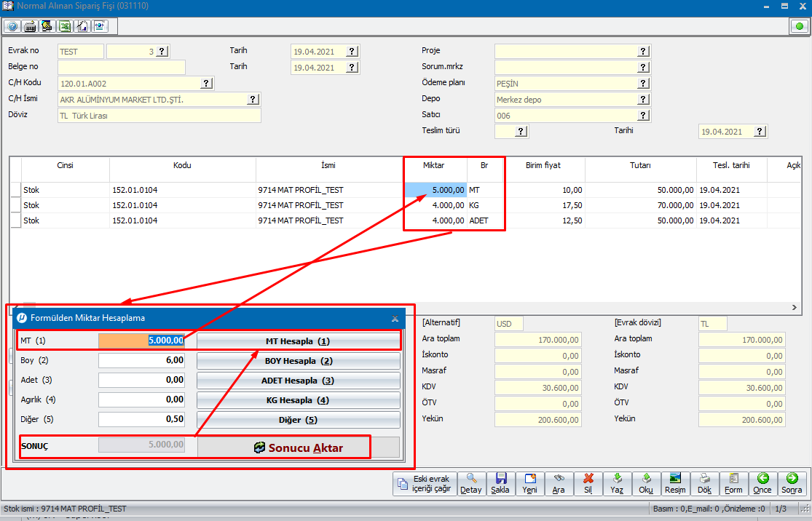This screenshot has height=521, width=812.
Task: Export using the Excel toolbar icon
Action: click(x=65, y=26)
